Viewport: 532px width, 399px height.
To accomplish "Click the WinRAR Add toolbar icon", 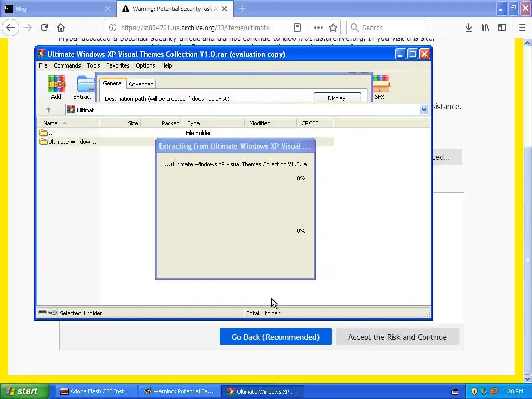I will (56, 87).
